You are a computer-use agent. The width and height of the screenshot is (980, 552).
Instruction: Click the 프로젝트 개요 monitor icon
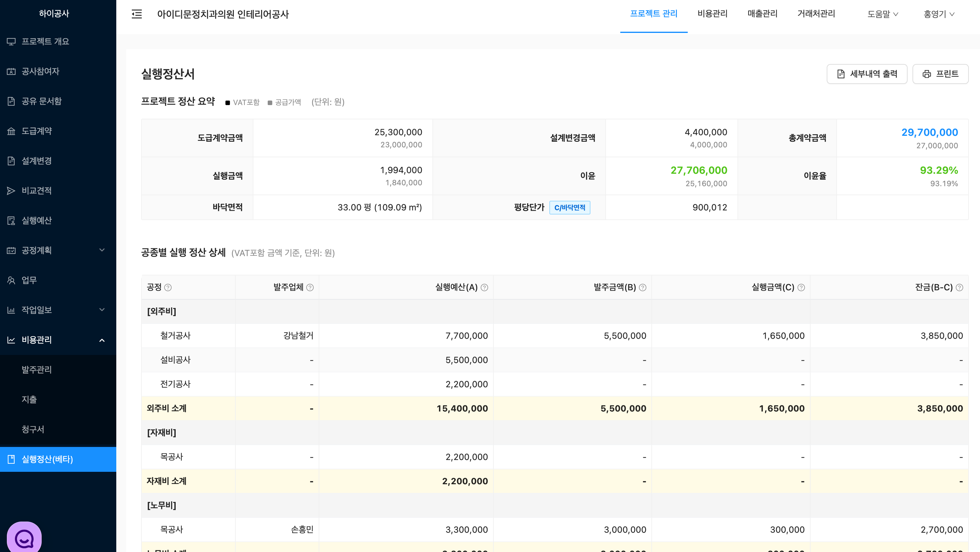[x=11, y=41]
